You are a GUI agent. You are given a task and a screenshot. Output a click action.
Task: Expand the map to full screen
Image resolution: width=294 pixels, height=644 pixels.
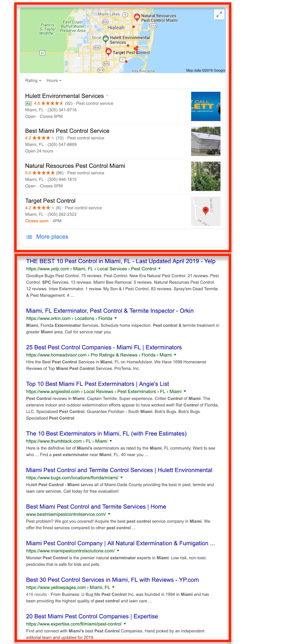click(219, 14)
